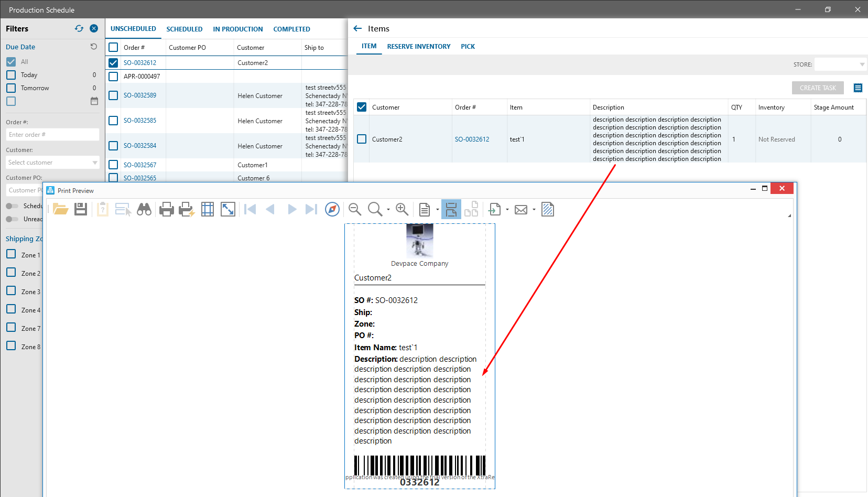Toggle the Unread switch in Filters
The width and height of the screenshot is (868, 497).
(x=12, y=219)
